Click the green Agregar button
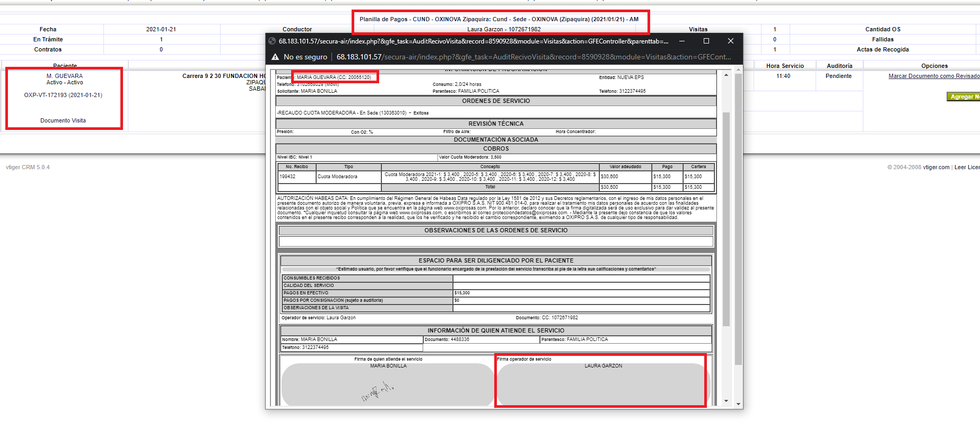The width and height of the screenshot is (980, 428). (x=963, y=97)
